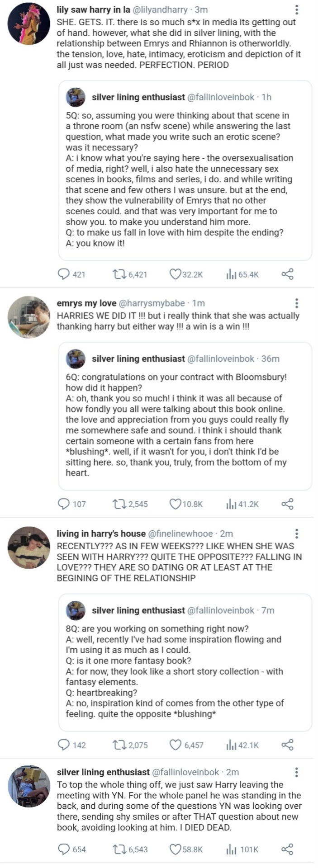Open the living in harry's house profile name
The image size is (318, 868).
pyautogui.click(x=101, y=533)
